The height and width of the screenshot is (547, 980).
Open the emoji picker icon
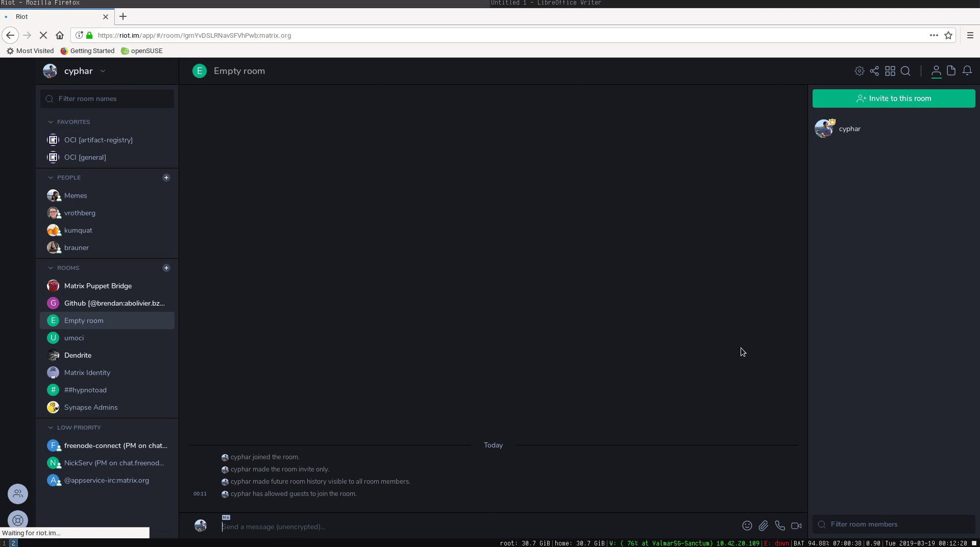click(747, 526)
